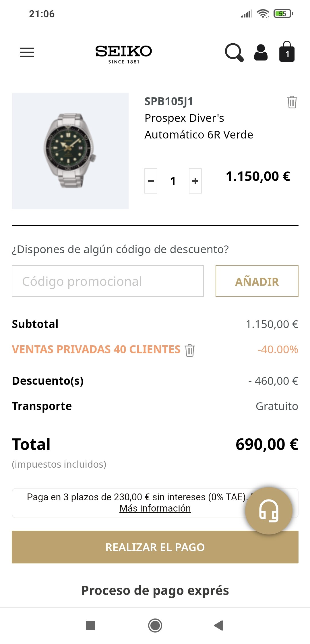Open the shopping bag cart icon
Image resolution: width=310 pixels, height=644 pixels.
click(x=287, y=52)
